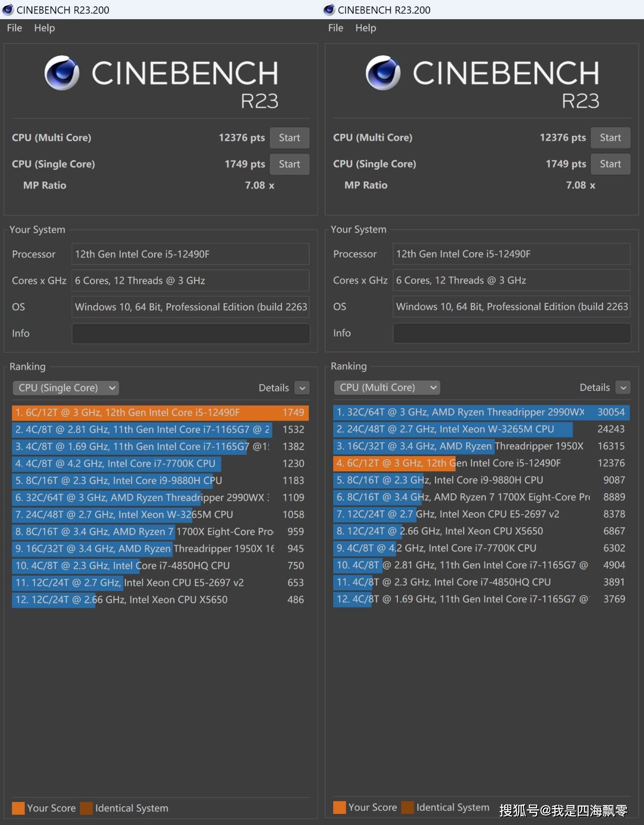Click Processor field in left window

(191, 254)
